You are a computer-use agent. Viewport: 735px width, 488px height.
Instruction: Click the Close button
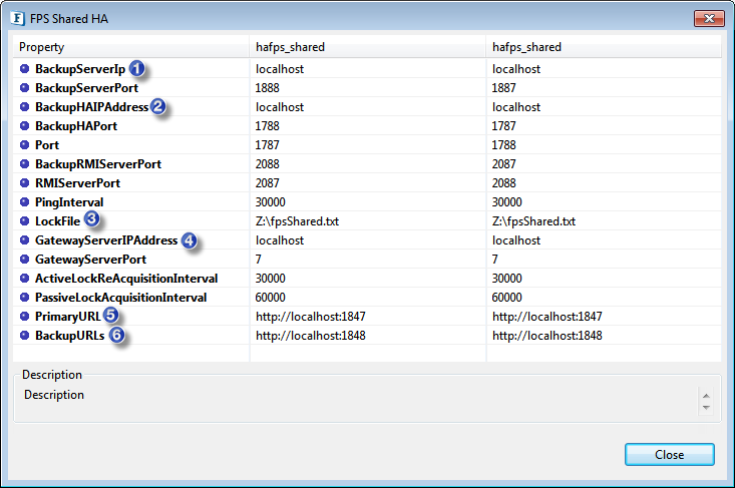pyautogui.click(x=669, y=454)
